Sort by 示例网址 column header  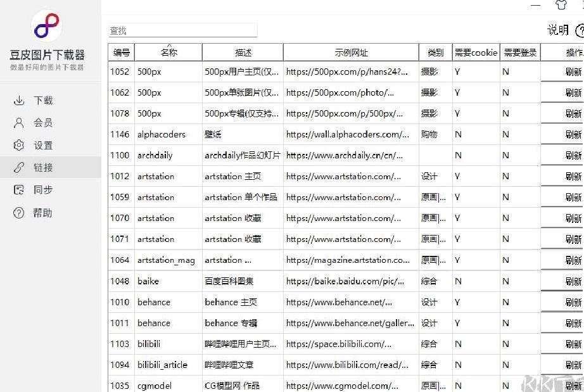[x=351, y=53]
